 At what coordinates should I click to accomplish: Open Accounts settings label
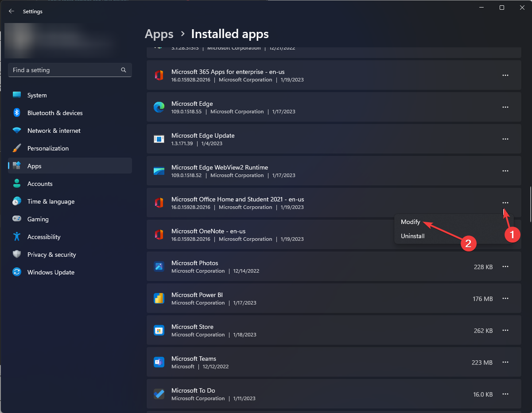(40, 184)
